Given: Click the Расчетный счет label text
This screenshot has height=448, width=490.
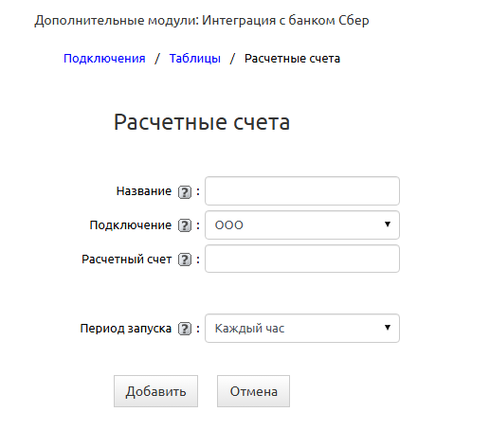Looking at the screenshot, I should click(x=126, y=260).
